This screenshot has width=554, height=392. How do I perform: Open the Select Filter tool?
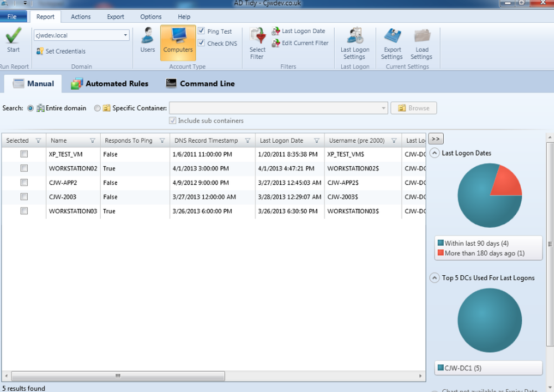coord(257,42)
